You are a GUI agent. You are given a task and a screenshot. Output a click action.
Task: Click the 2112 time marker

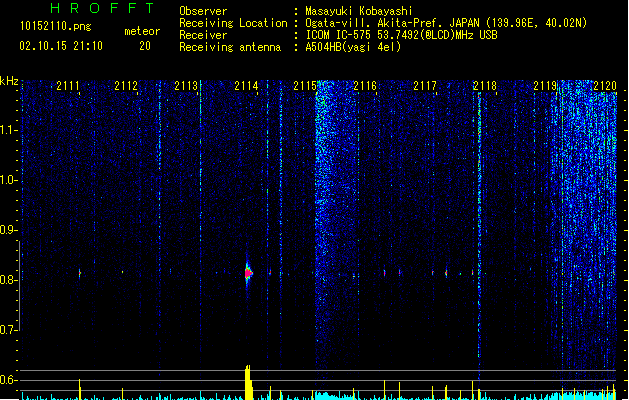click(x=126, y=85)
